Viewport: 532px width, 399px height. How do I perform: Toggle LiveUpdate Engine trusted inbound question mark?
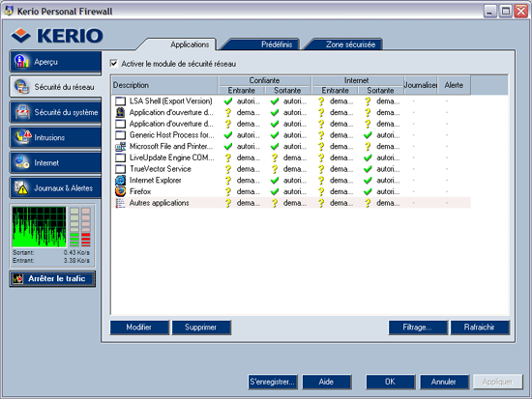[x=228, y=157]
